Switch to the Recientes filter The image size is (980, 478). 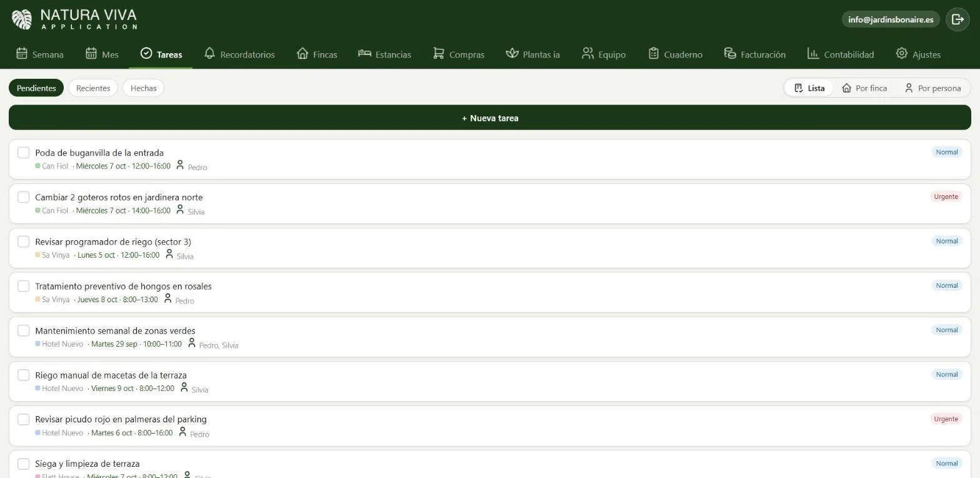pos(93,88)
